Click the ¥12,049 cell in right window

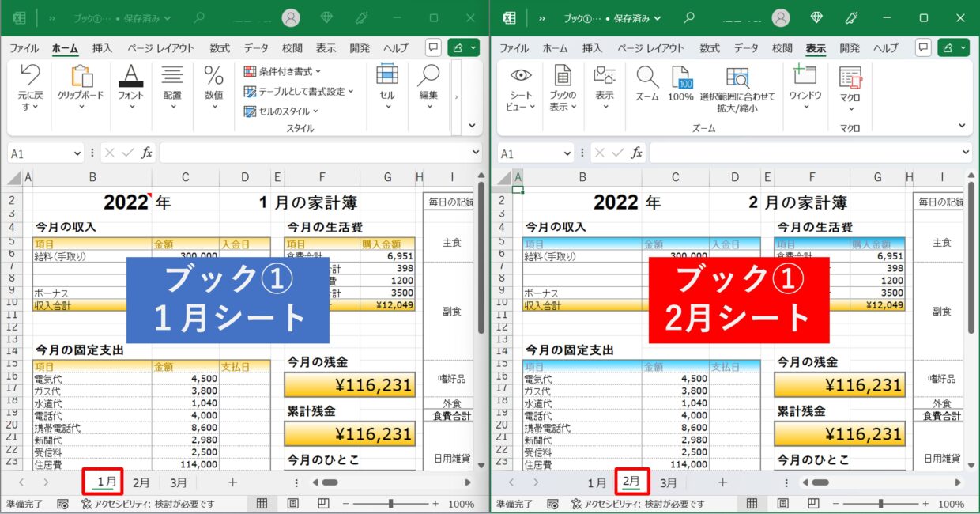click(x=878, y=305)
